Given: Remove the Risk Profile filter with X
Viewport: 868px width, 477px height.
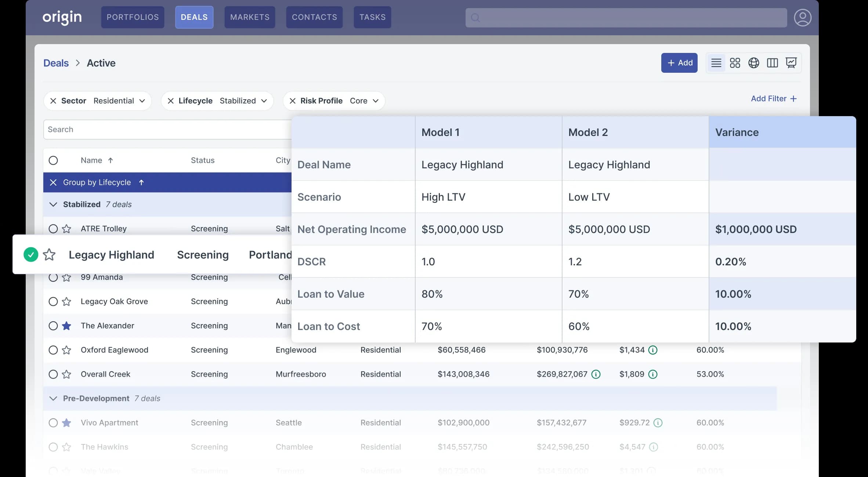Looking at the screenshot, I should (x=293, y=101).
